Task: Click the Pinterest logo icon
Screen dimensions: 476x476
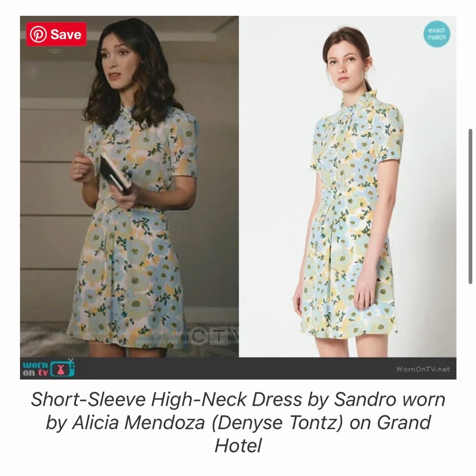Action: click(38, 34)
